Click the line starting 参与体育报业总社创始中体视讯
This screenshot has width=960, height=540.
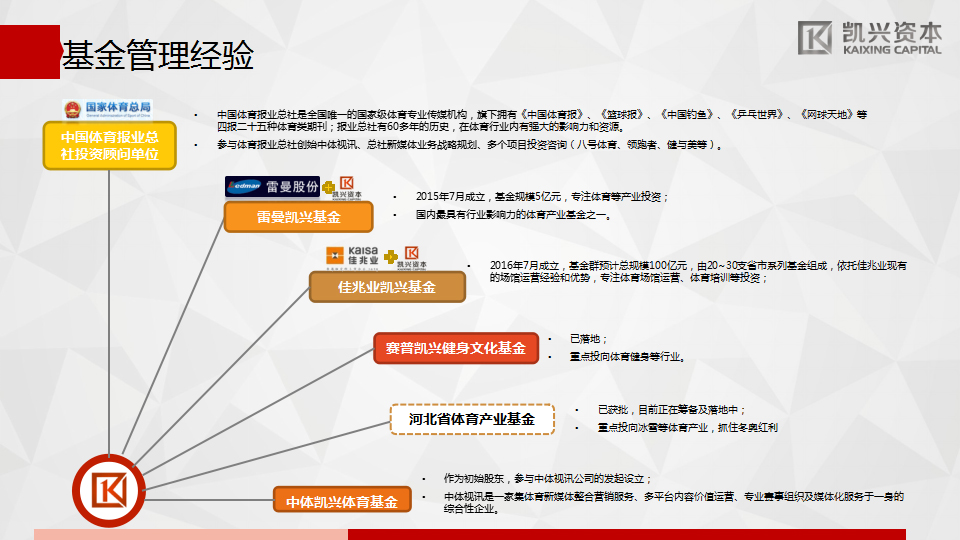point(470,145)
